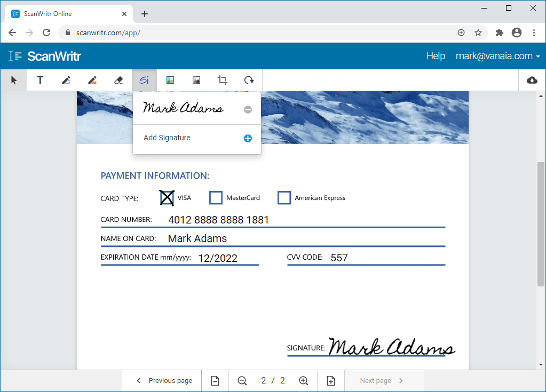The width and height of the screenshot is (546, 392).
Task: Toggle the Signature tool dropdown
Action: click(144, 80)
